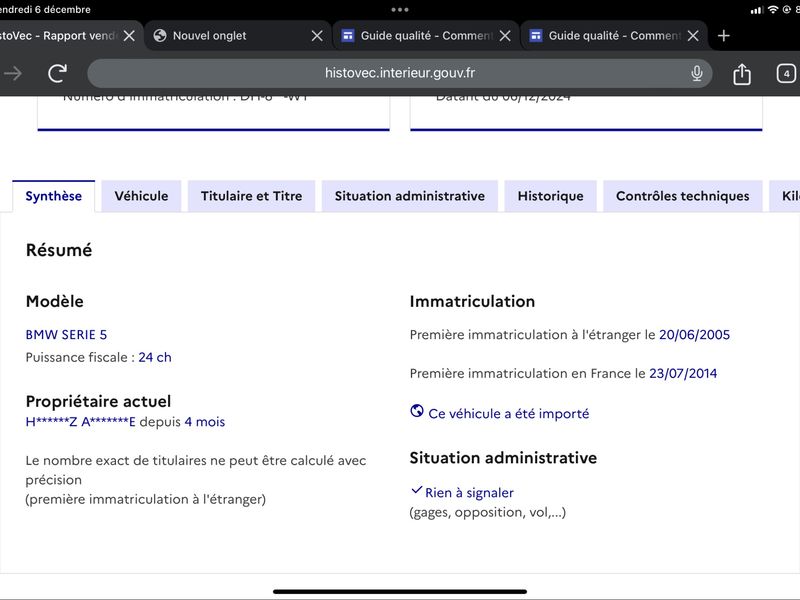
Task: Click the Modèle heading
Action: point(55,302)
